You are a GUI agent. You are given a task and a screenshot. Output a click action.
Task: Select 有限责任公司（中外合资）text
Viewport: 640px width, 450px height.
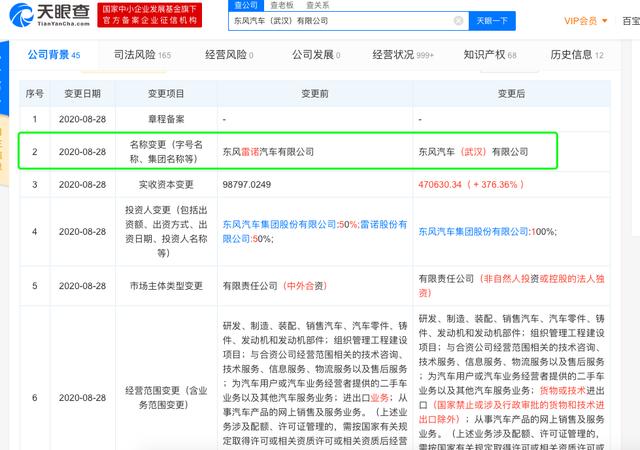click(x=275, y=286)
